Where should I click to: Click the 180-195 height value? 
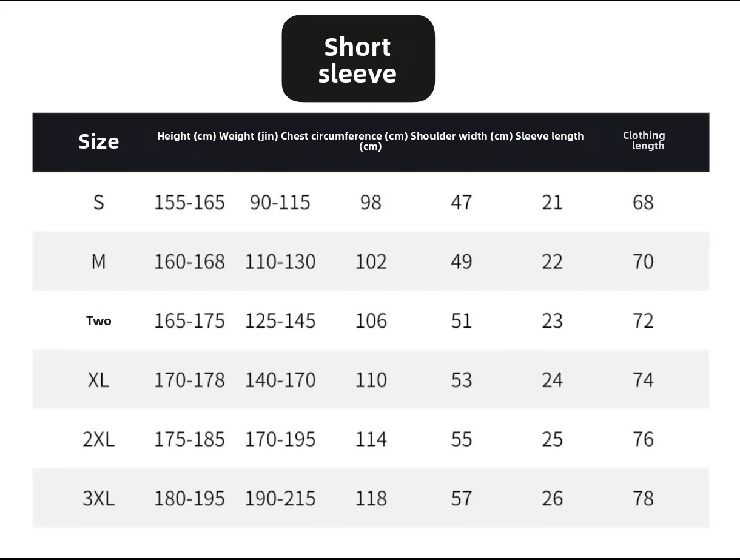[x=189, y=499]
